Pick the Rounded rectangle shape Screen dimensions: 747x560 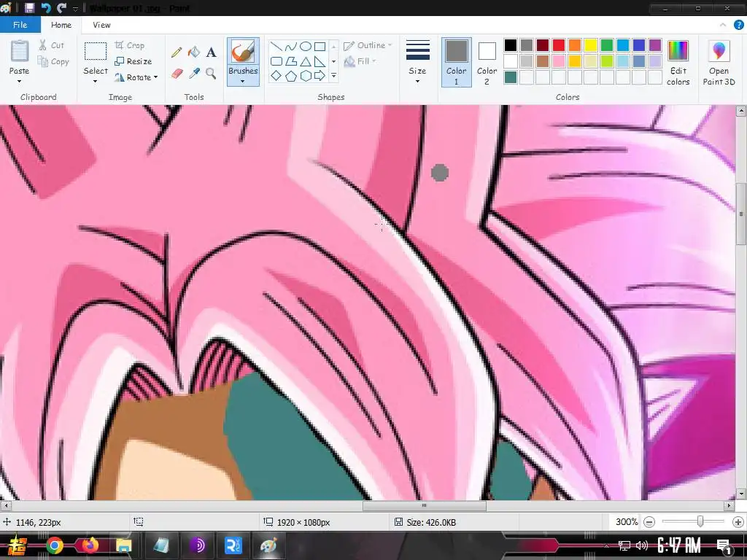tap(276, 61)
